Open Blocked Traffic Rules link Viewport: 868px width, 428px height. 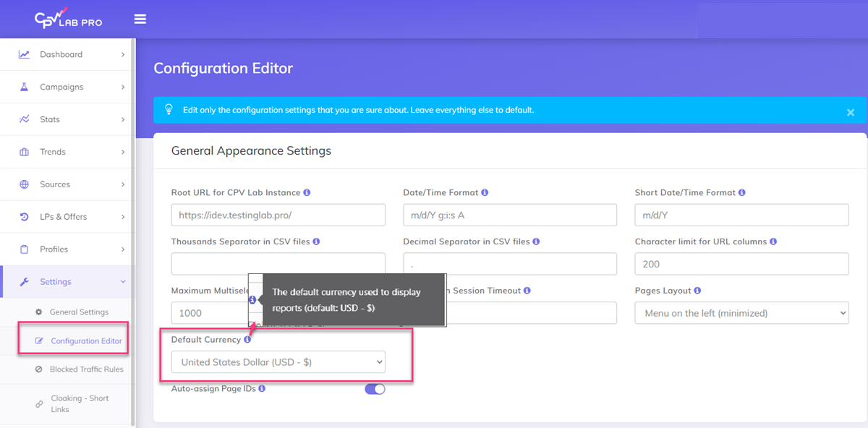[86, 369]
